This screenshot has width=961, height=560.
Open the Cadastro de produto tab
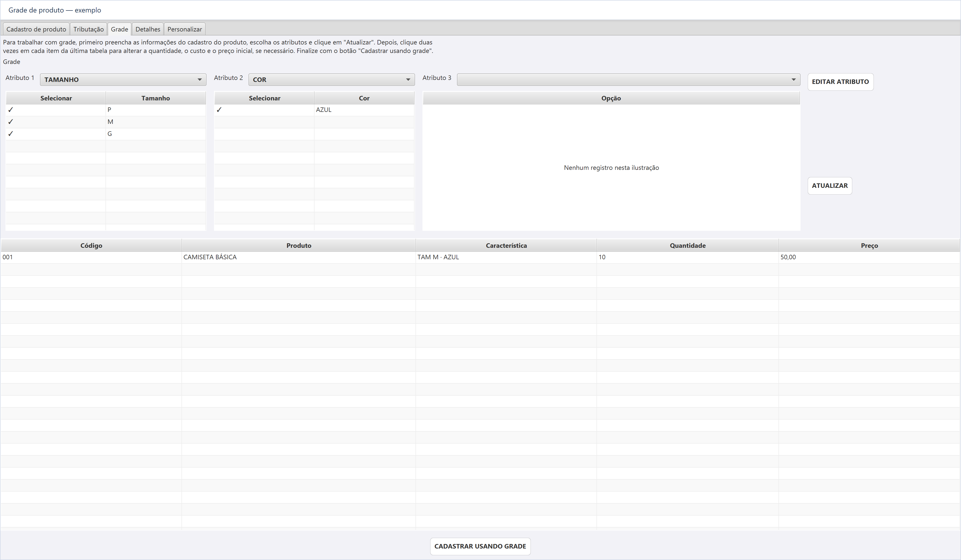coord(36,29)
